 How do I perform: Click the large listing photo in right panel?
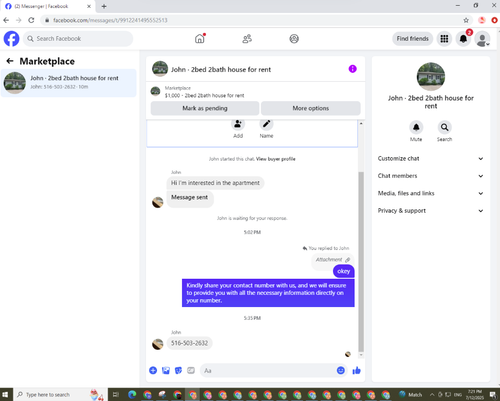431,76
